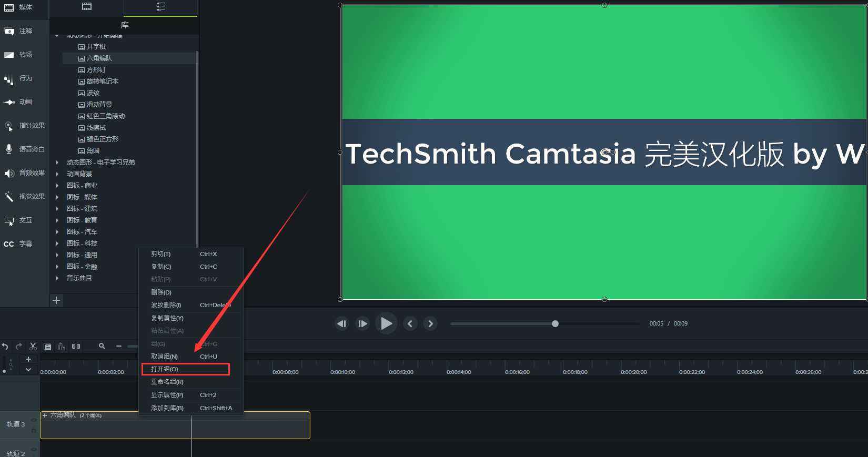The height and width of the screenshot is (457, 868).
Task: Expand the 图标 - 科技 folder
Action: tap(57, 243)
